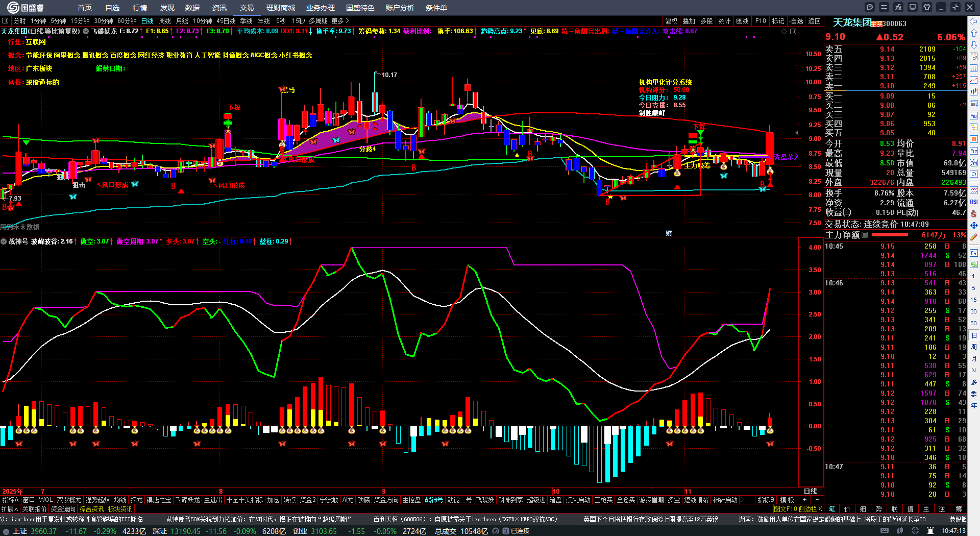
Task: Switch to the 战神号 indicator tab
Action: point(434,500)
